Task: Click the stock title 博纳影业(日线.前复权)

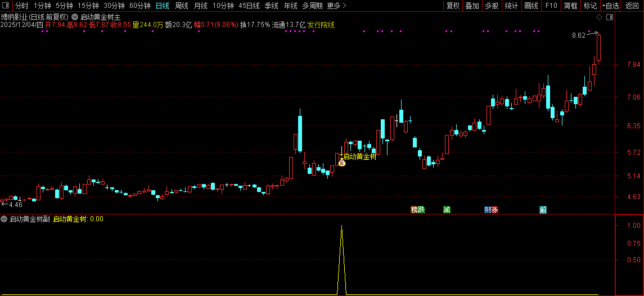Action: click(x=34, y=17)
